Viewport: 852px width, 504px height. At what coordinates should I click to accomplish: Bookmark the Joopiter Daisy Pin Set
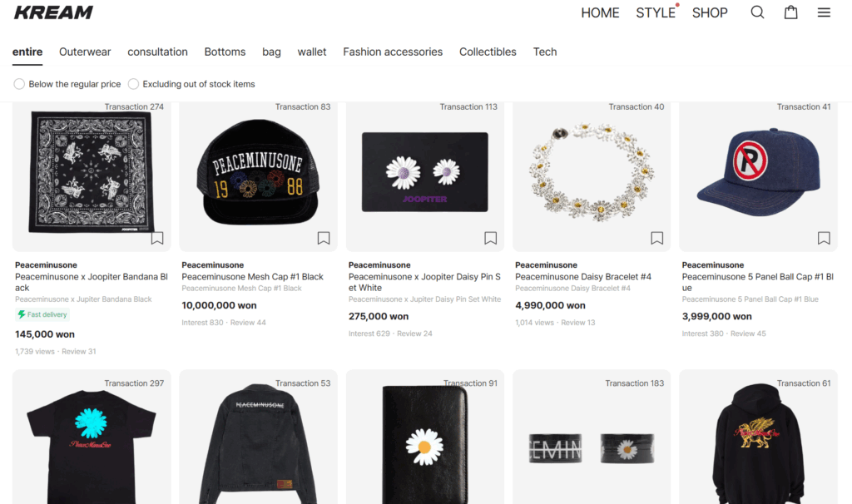tap(491, 239)
